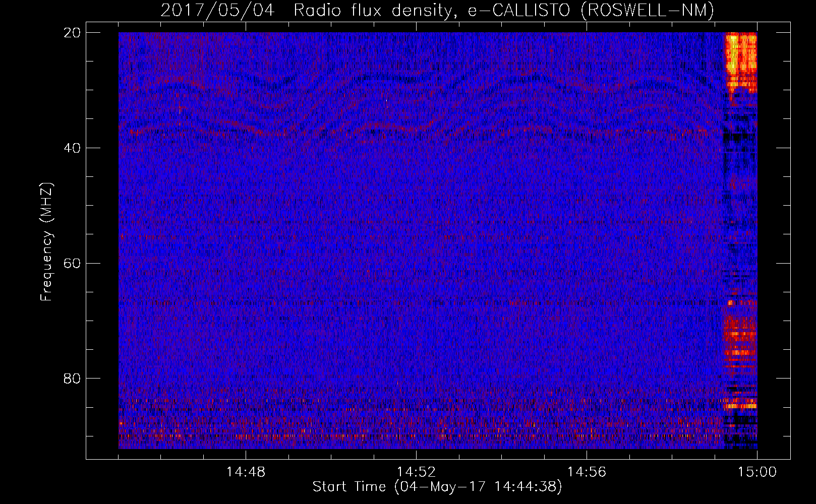Select the 'Frequency (MHZ)' axis label
Viewport: 816px width, 504px height.
(46, 242)
